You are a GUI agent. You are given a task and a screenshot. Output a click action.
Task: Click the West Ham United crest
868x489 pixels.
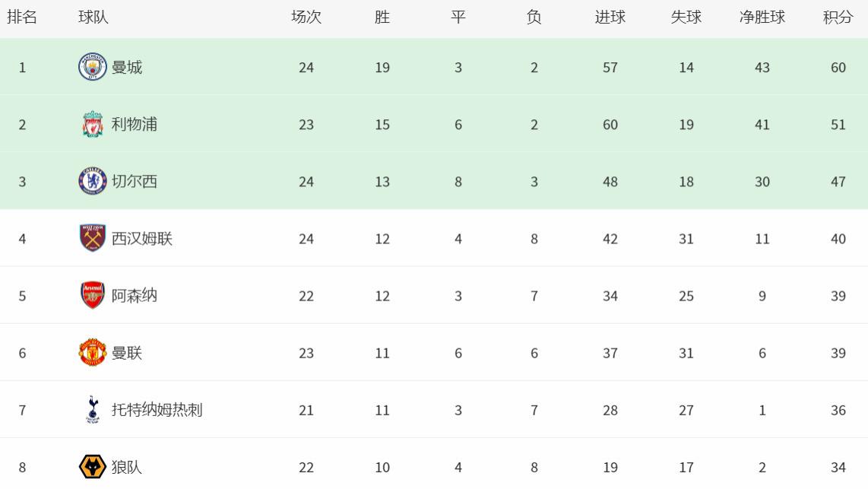(x=93, y=238)
